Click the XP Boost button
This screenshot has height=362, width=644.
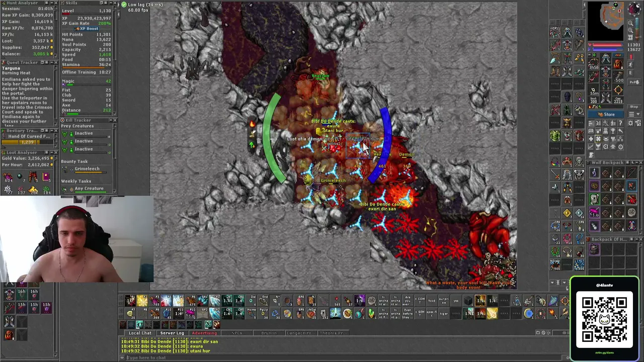coord(87,29)
